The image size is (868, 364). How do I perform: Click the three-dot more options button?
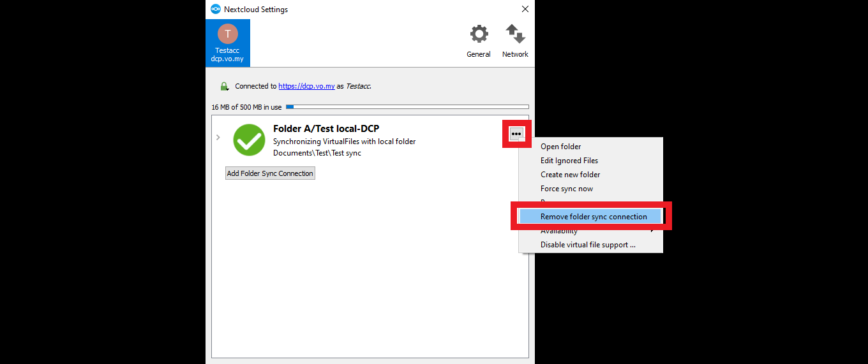(516, 133)
